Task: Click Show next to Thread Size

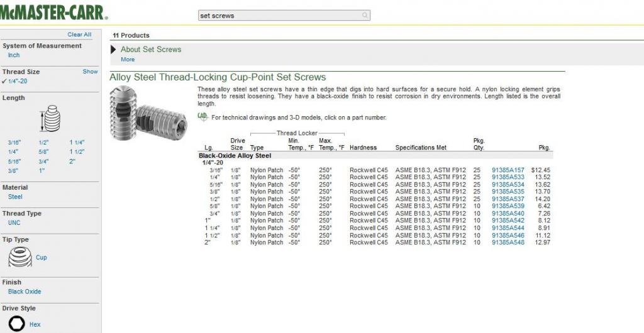Action: 90,72
